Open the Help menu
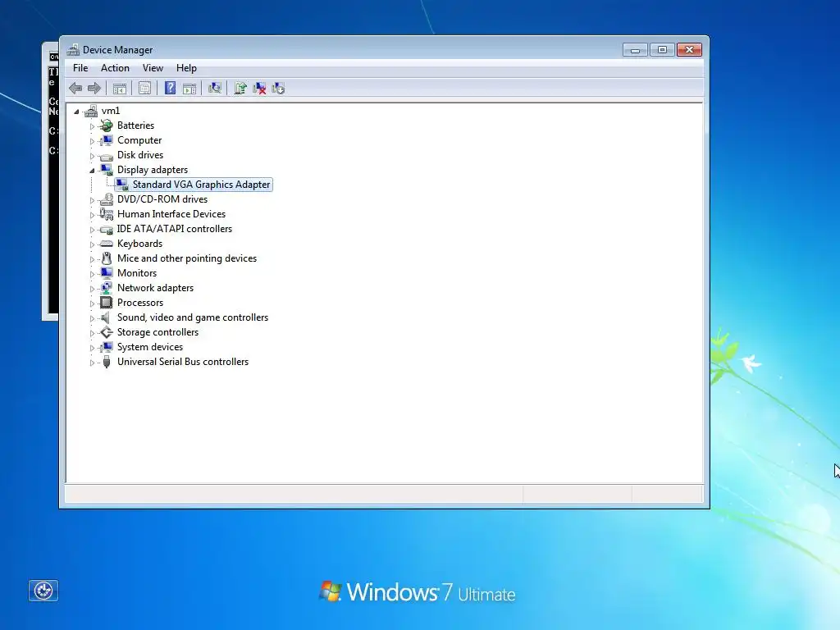The height and width of the screenshot is (630, 840). 186,68
